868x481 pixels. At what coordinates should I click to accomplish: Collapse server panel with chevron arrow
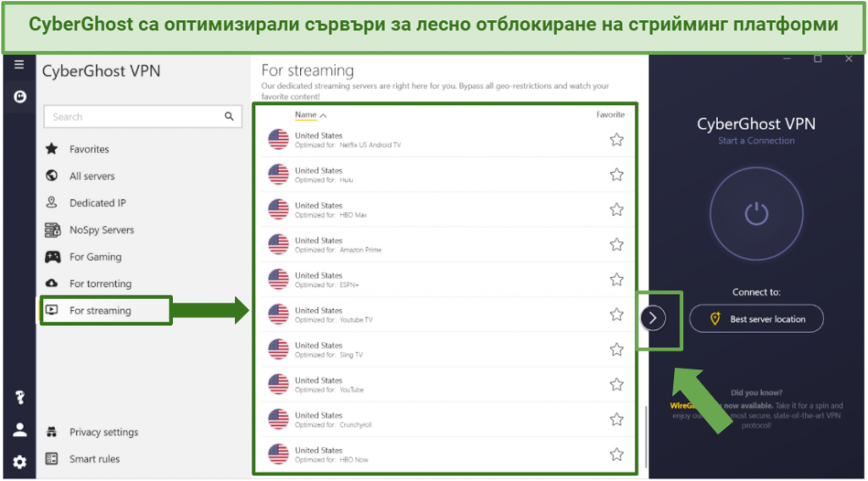[654, 318]
